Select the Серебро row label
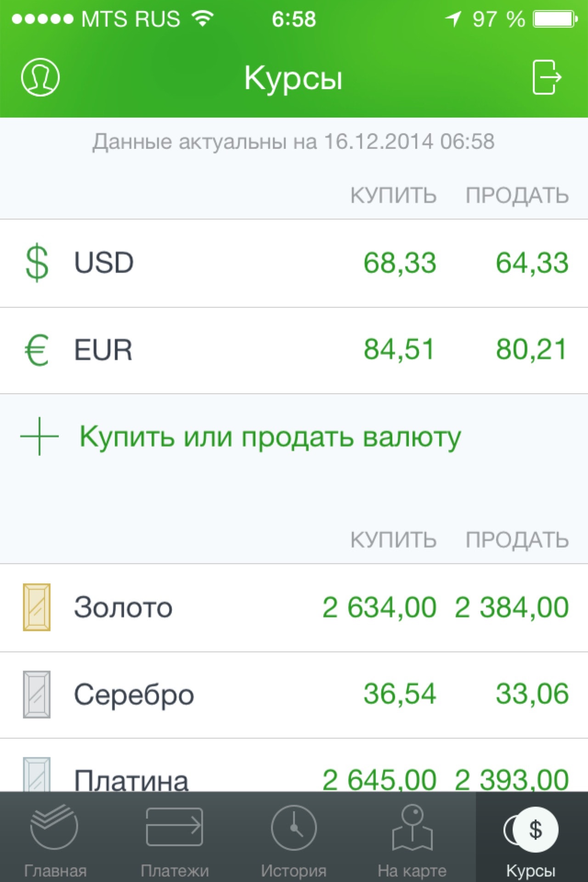 [134, 695]
